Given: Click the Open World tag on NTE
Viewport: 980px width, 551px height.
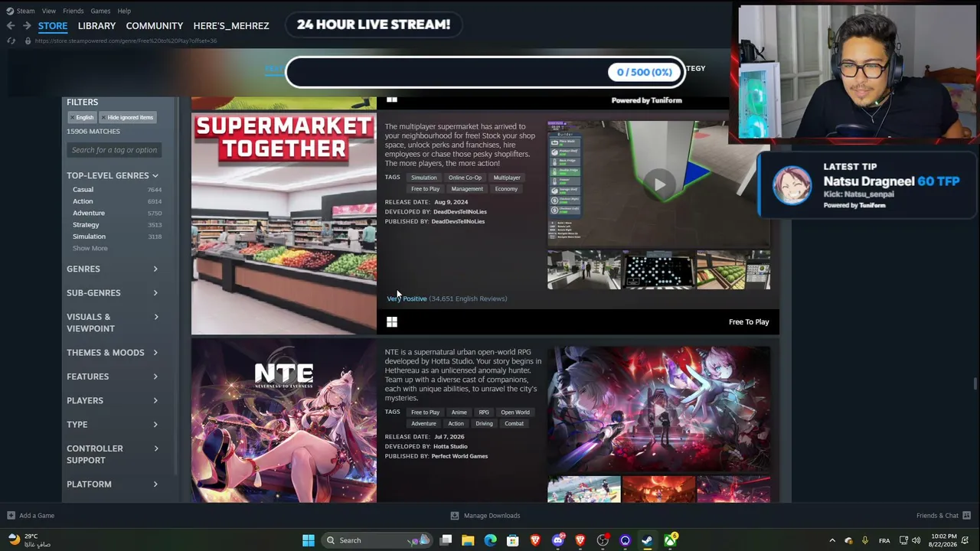Looking at the screenshot, I should click(x=515, y=412).
